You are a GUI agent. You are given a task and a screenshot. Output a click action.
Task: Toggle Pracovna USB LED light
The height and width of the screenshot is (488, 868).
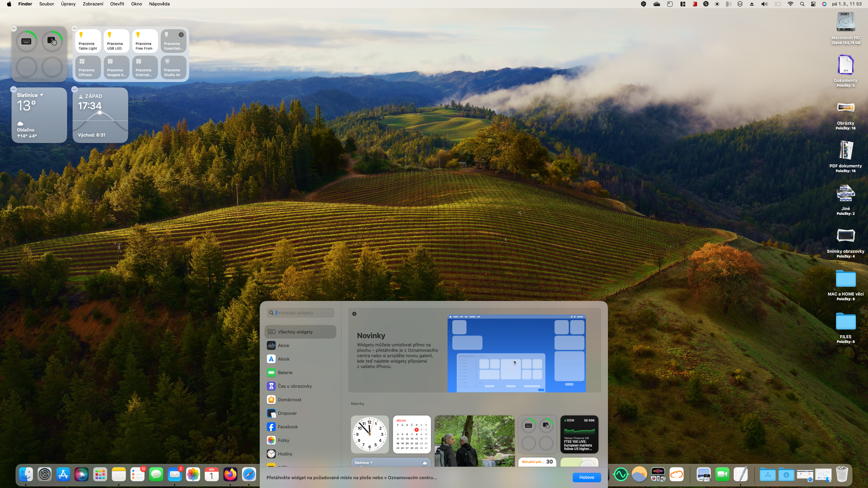pos(116,41)
